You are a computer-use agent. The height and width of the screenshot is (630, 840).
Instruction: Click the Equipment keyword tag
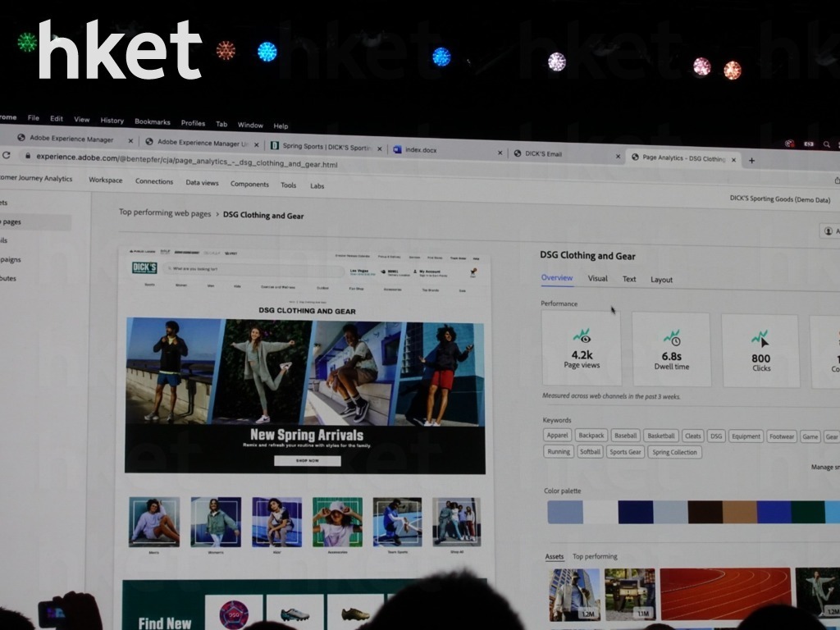tap(746, 436)
